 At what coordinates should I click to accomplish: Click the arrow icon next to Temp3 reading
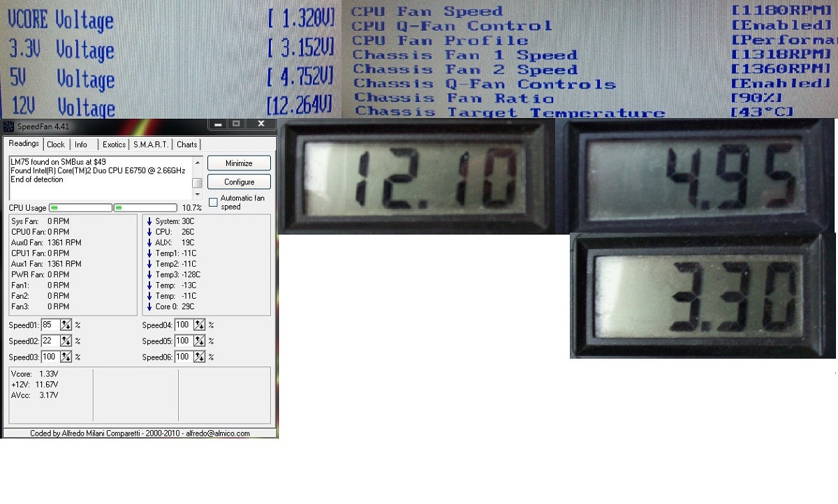click(149, 274)
